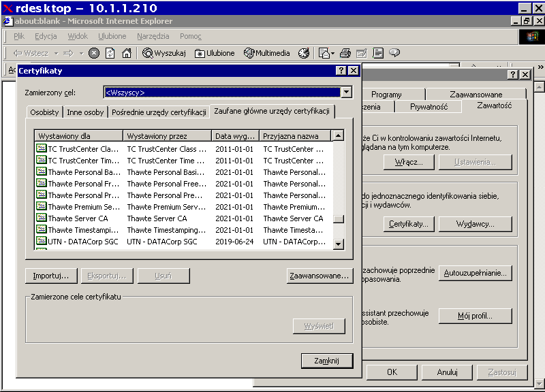This screenshot has width=545, height=392.
Task: Open the Plik menu
Action: point(19,36)
